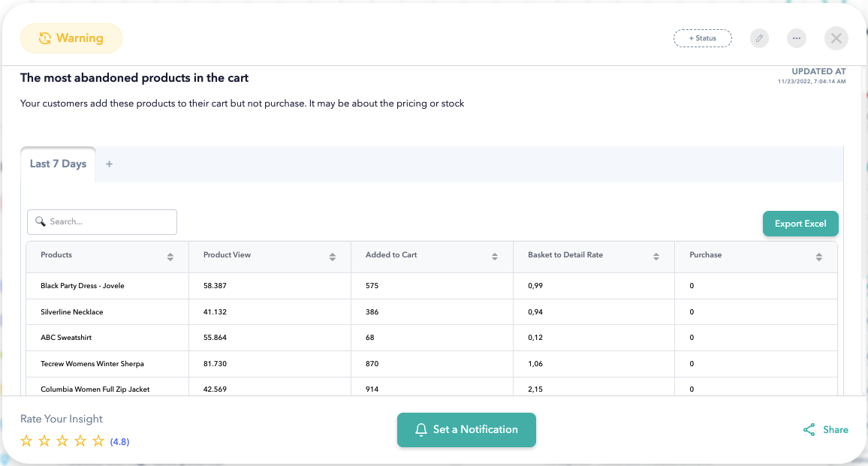Click the share icon
The width and height of the screenshot is (868, 466).
[x=809, y=430]
